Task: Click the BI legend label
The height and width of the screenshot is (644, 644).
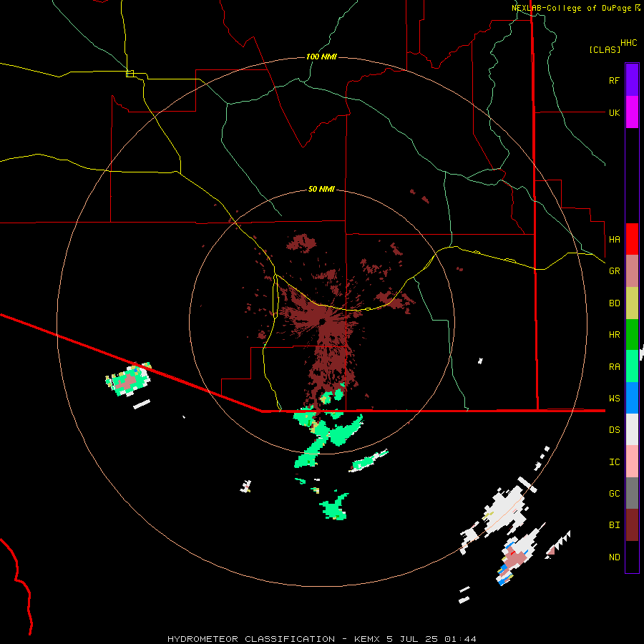Action: 614,525
